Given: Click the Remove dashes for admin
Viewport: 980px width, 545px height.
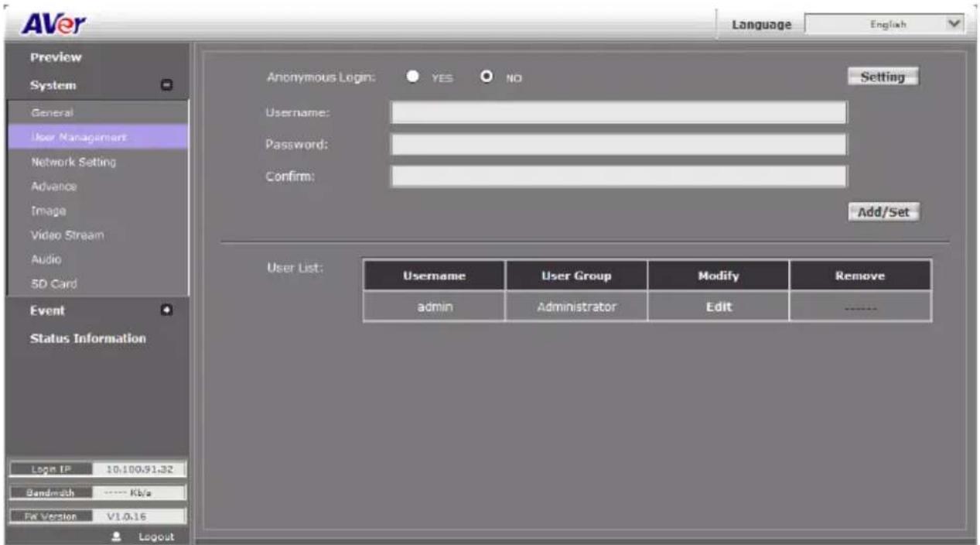Looking at the screenshot, I should pyautogui.click(x=860, y=307).
